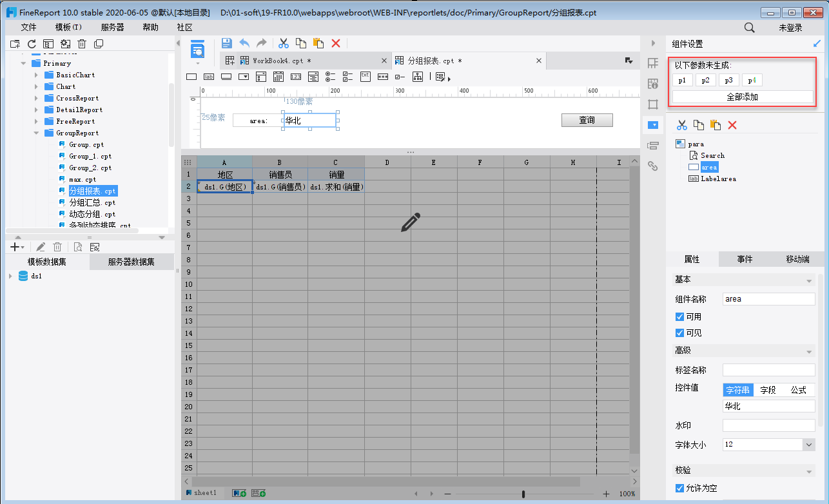Click the Add sheet icon next to sheet1

(239, 493)
